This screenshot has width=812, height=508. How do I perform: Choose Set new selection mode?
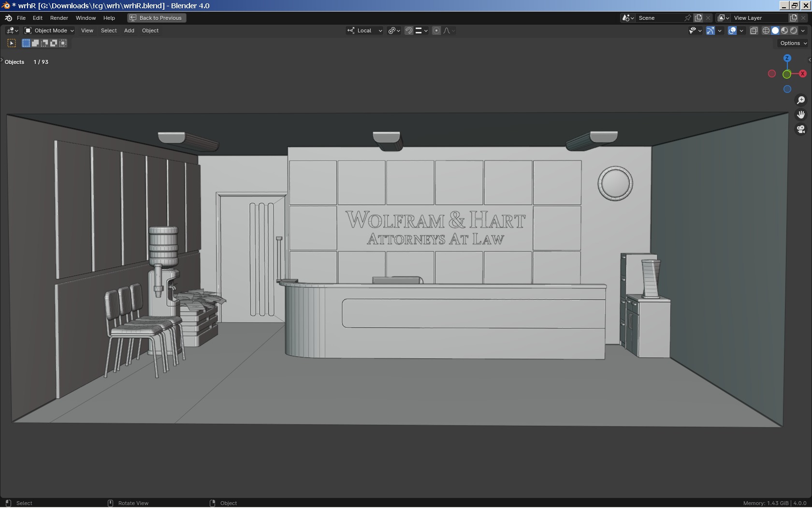click(26, 43)
